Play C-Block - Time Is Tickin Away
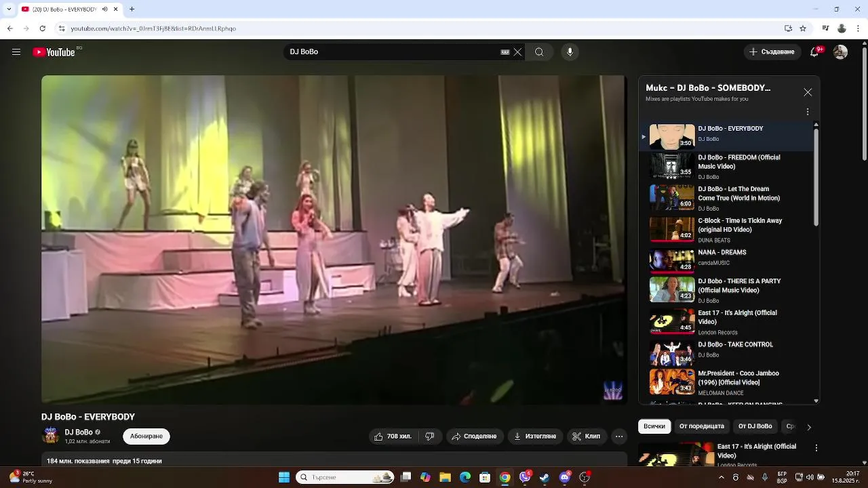868x488 pixels. 726,230
